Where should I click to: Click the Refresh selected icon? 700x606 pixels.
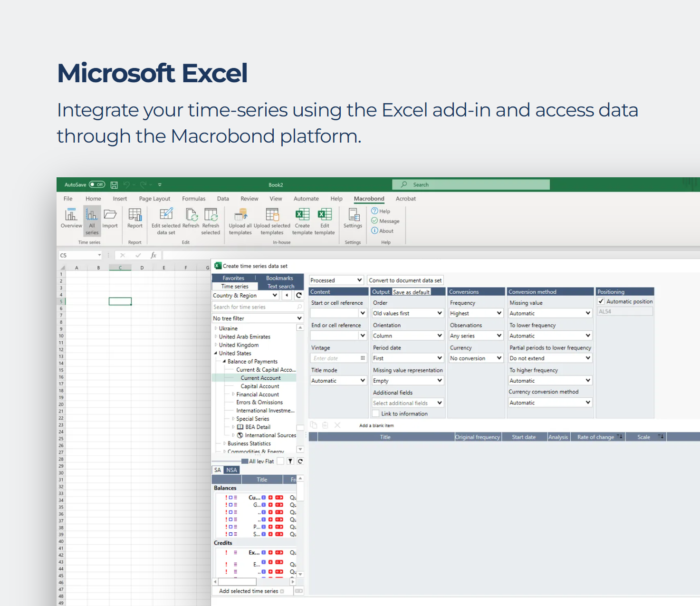[211, 221]
